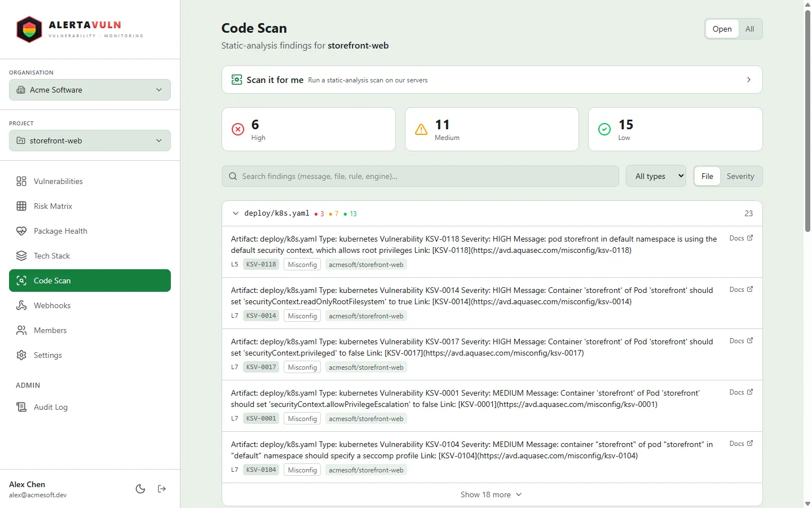Click the KSV-0104 rule tag
This screenshot has height=508, width=812.
point(261,470)
